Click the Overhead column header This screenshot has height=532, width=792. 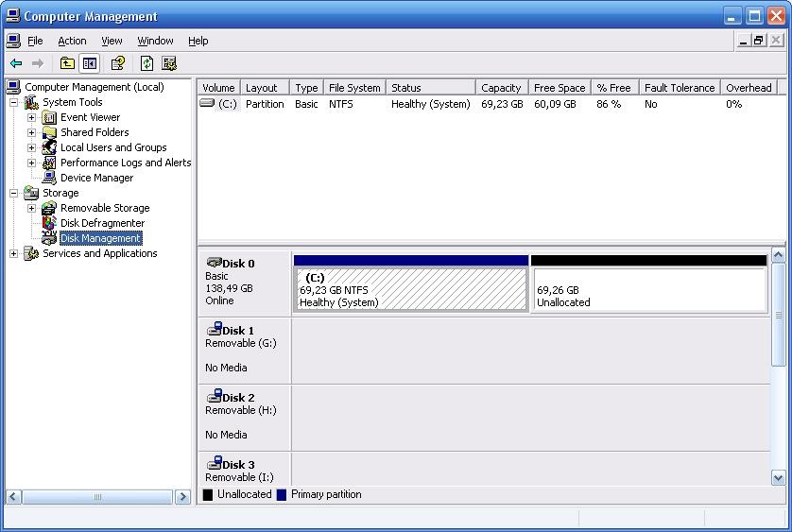pyautogui.click(x=749, y=88)
